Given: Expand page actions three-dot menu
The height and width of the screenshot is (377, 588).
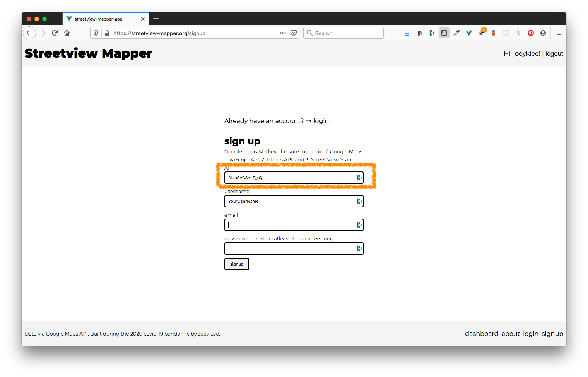Looking at the screenshot, I should tap(283, 33).
